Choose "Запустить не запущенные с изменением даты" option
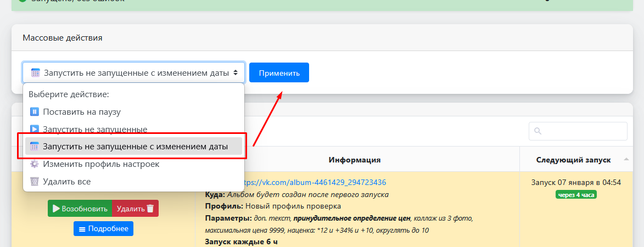The image size is (644, 247). tap(135, 146)
